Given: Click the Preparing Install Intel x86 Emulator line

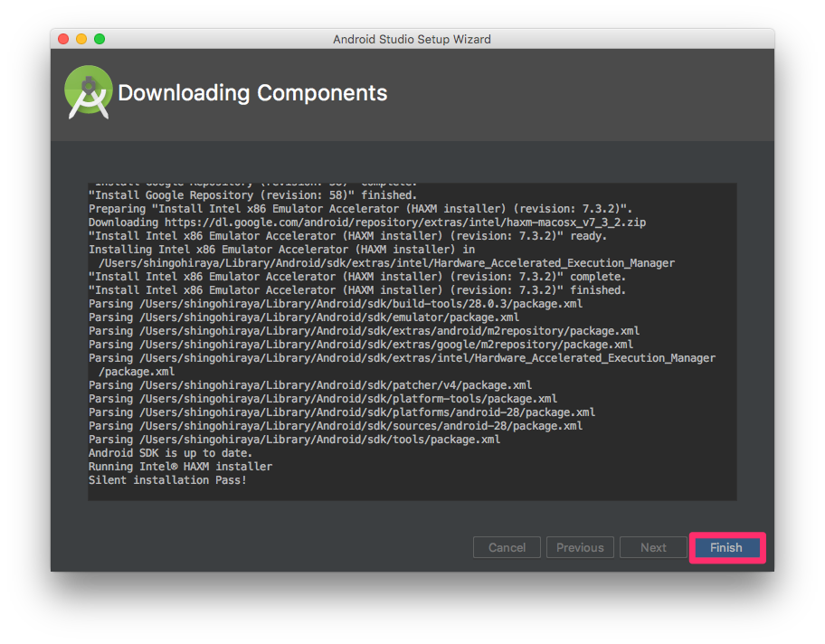Looking at the screenshot, I should (x=360, y=209).
